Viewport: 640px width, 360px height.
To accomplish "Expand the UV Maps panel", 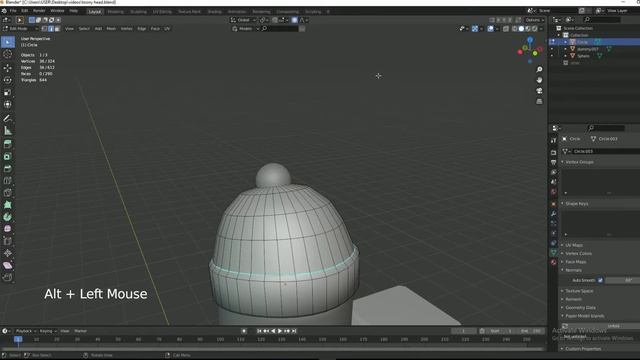I will (x=573, y=245).
